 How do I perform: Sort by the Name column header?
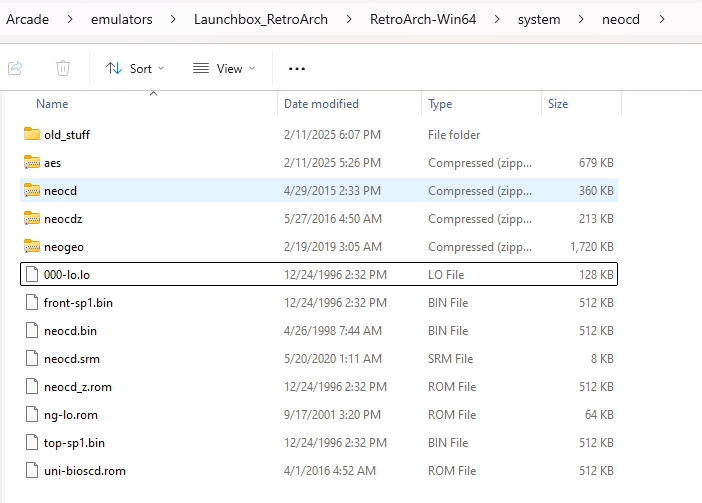click(52, 104)
